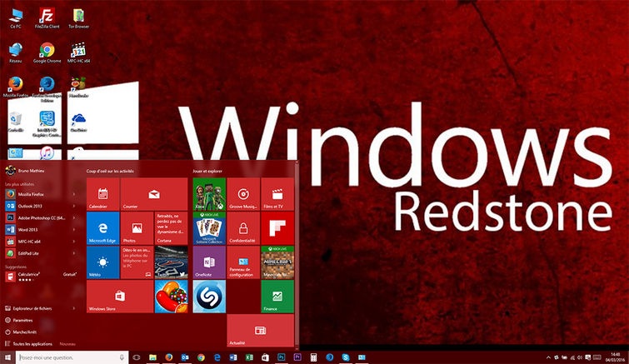This screenshot has height=364, width=629.
Task: Open the Films et TV tile
Action: pyautogui.click(x=277, y=194)
